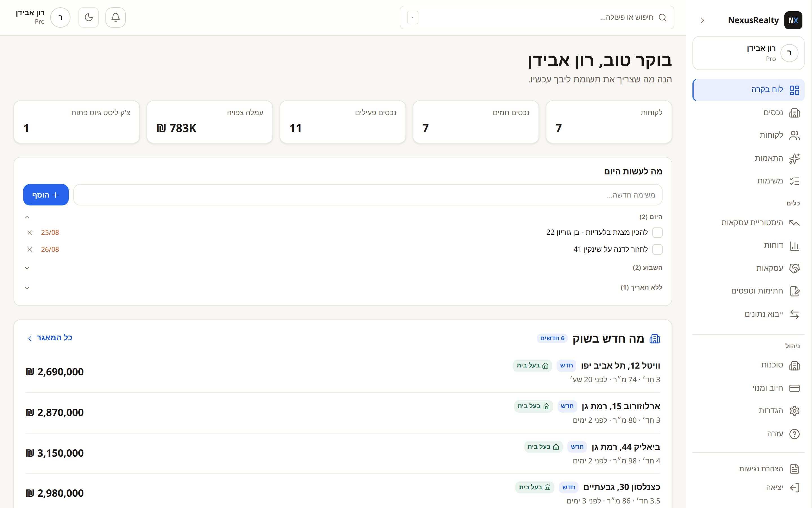The height and width of the screenshot is (508, 812).
Task: Click the 25/08 due date
Action: [x=50, y=233]
